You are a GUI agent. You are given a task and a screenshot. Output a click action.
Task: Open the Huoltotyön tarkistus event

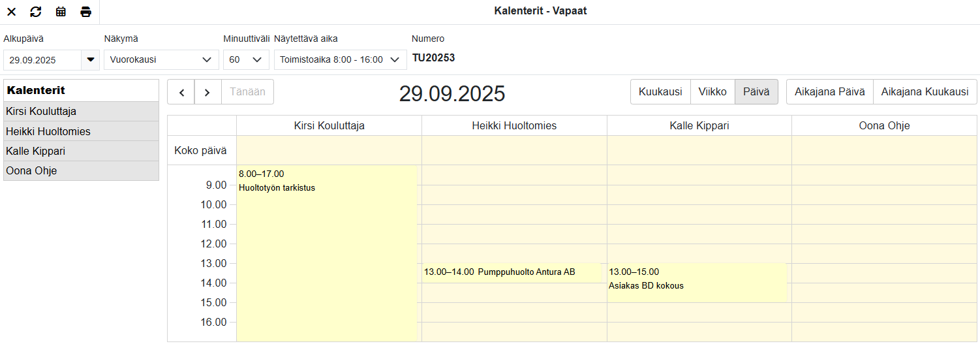point(326,248)
